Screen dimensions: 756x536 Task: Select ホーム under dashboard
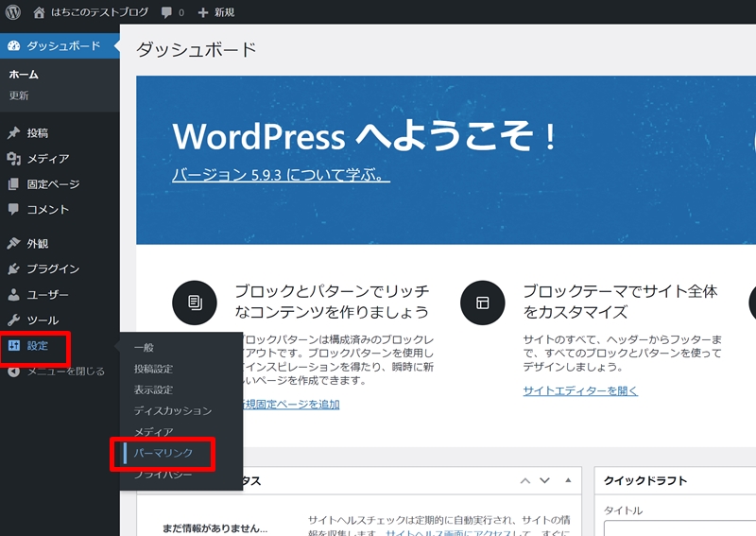(x=24, y=75)
